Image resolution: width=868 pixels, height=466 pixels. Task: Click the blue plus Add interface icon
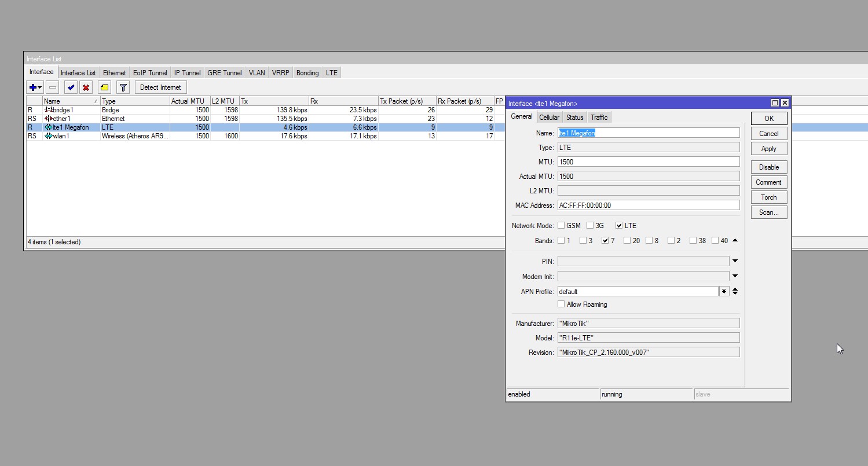coord(35,87)
